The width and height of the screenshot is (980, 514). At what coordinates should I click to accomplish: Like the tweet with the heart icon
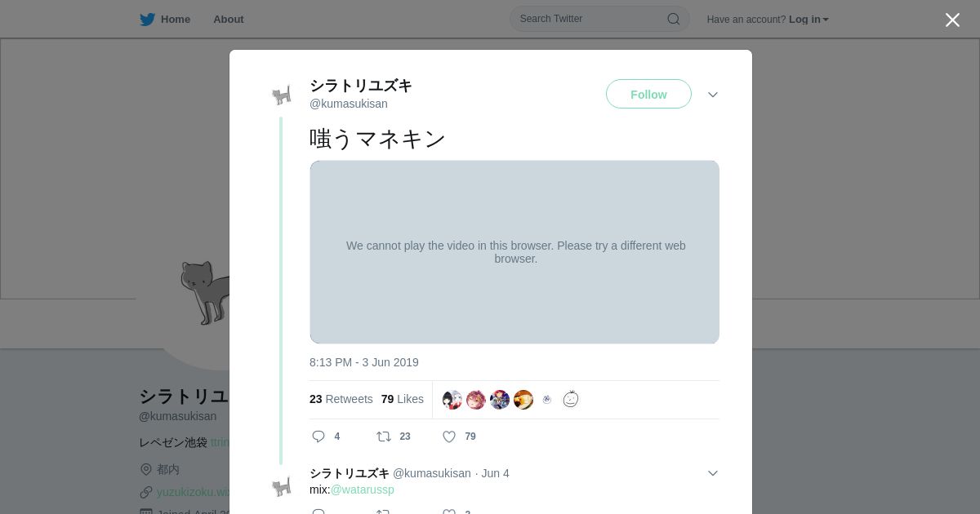point(449,436)
